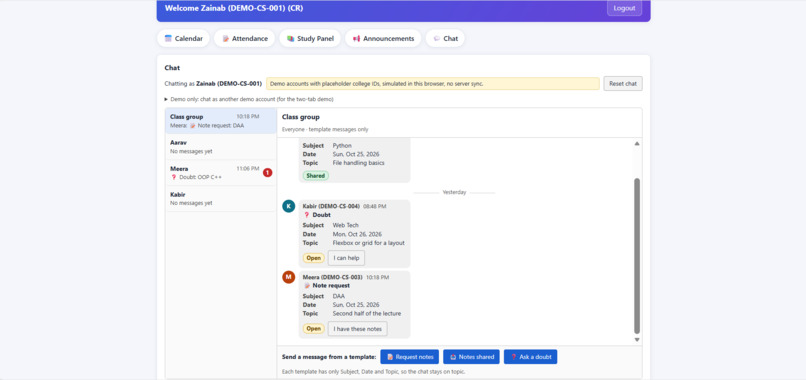Click the note icon in Class group preview
806x380 pixels.
193,125
